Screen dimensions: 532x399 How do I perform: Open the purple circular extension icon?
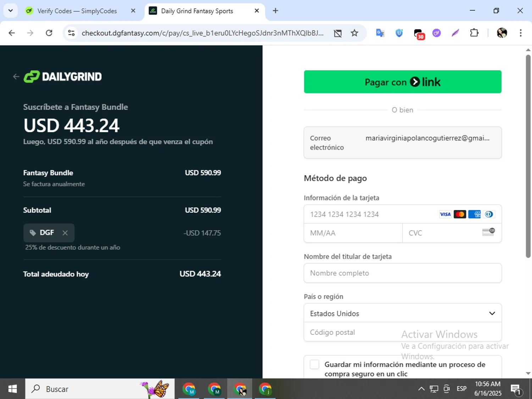coord(437,33)
